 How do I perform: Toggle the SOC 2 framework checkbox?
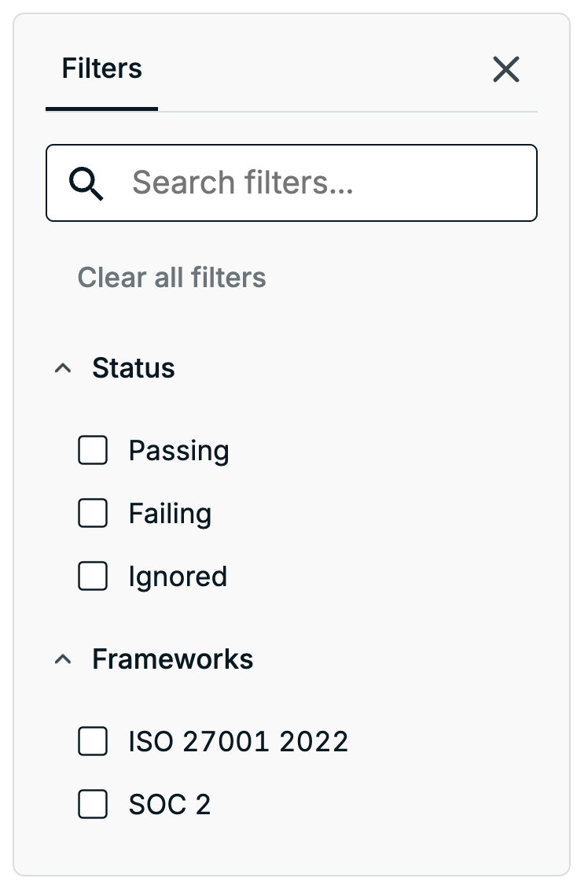pos(93,804)
